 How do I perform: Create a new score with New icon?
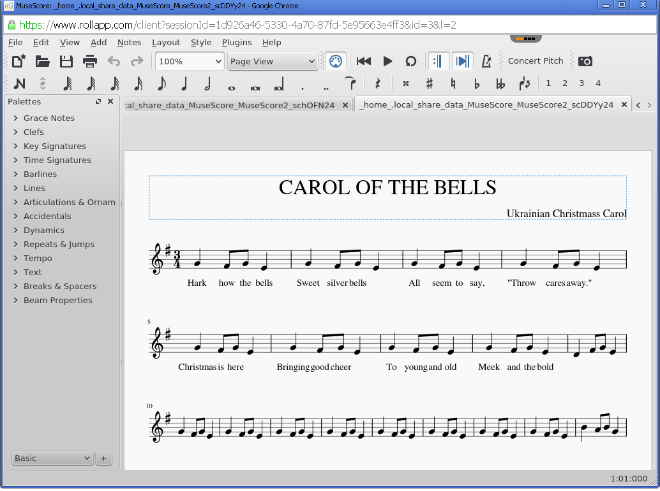(x=19, y=61)
